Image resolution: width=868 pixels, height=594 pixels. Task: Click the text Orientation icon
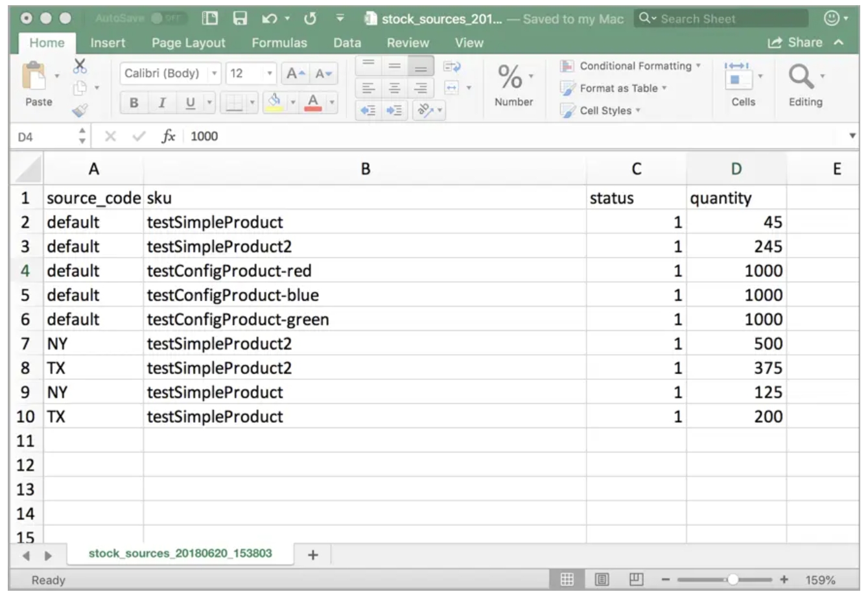pyautogui.click(x=425, y=110)
